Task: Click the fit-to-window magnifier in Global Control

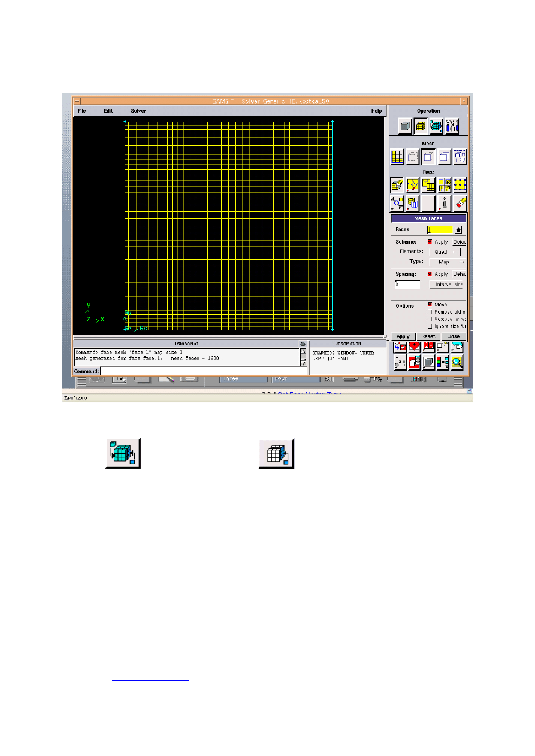Action: tap(457, 362)
